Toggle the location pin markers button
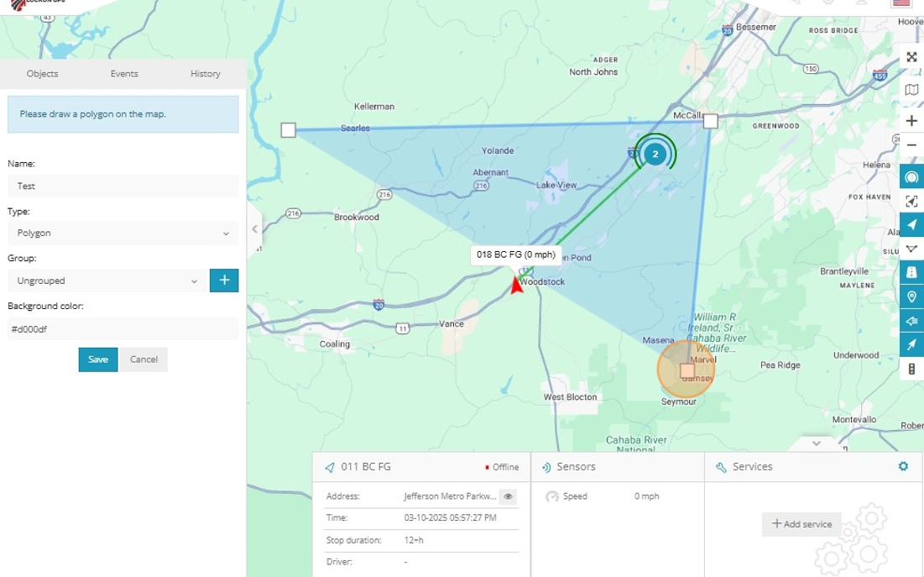 point(911,296)
